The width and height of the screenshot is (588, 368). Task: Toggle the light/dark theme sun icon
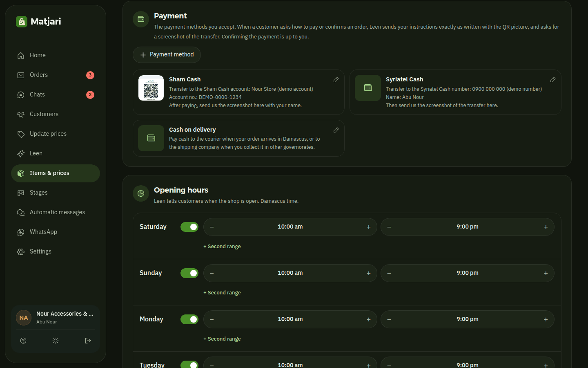(56, 341)
